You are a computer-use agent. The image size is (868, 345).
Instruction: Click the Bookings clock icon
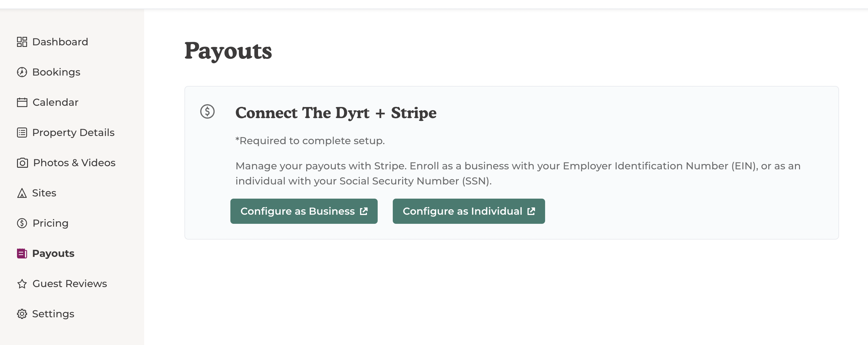click(22, 72)
